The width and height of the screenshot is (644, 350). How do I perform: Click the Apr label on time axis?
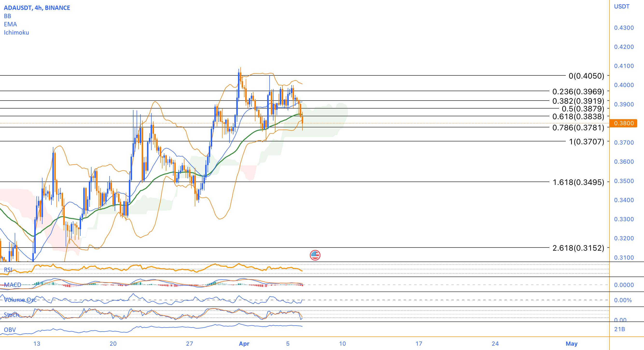[244, 344]
